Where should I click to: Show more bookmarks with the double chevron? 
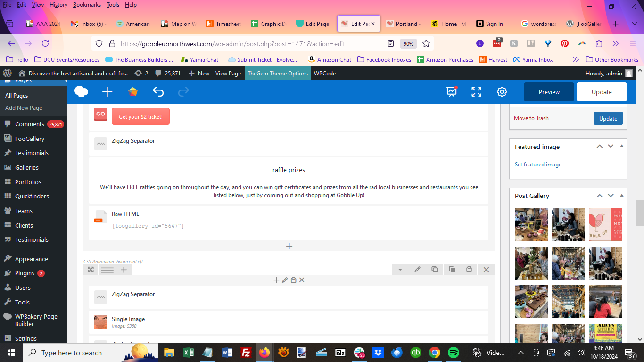[576, 60]
